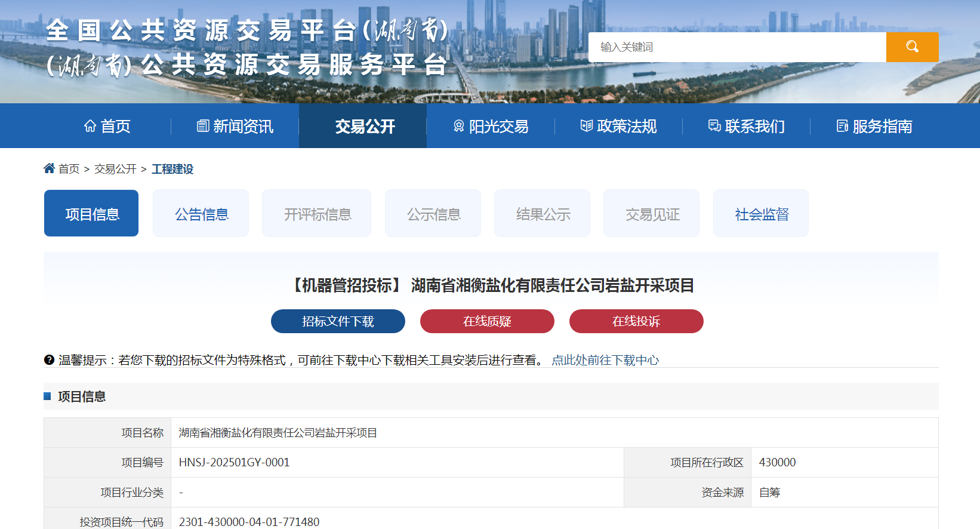Click the badge icon beside 阳光交易
Viewport: 980px width, 529px height.
[x=458, y=126]
